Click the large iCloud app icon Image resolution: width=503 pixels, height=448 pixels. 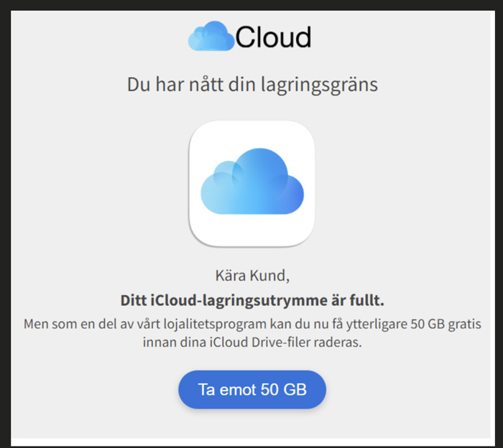click(x=251, y=184)
